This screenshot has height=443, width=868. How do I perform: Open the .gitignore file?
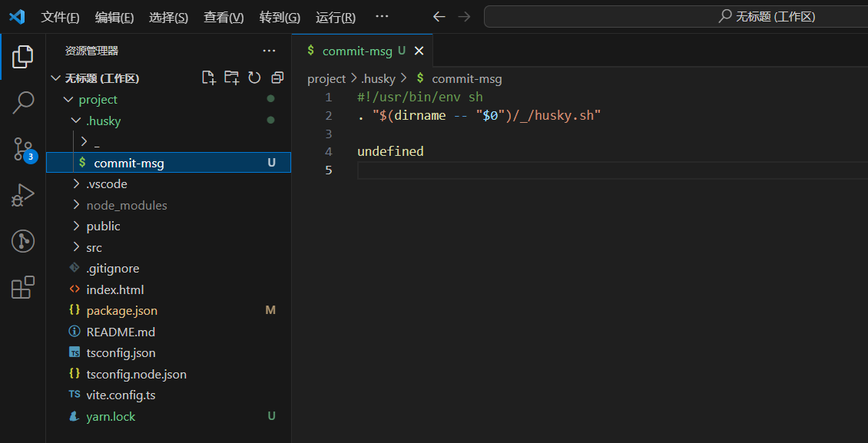(168, 269)
